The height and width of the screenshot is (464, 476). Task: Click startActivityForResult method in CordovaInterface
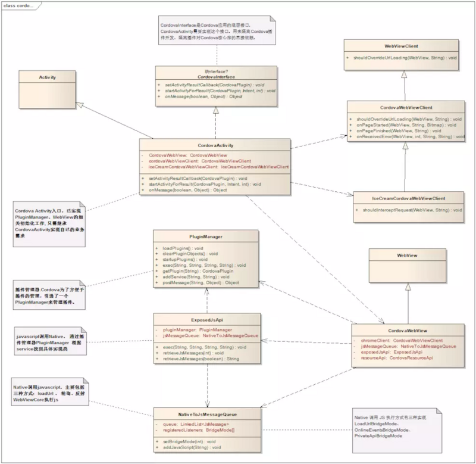[220, 91]
